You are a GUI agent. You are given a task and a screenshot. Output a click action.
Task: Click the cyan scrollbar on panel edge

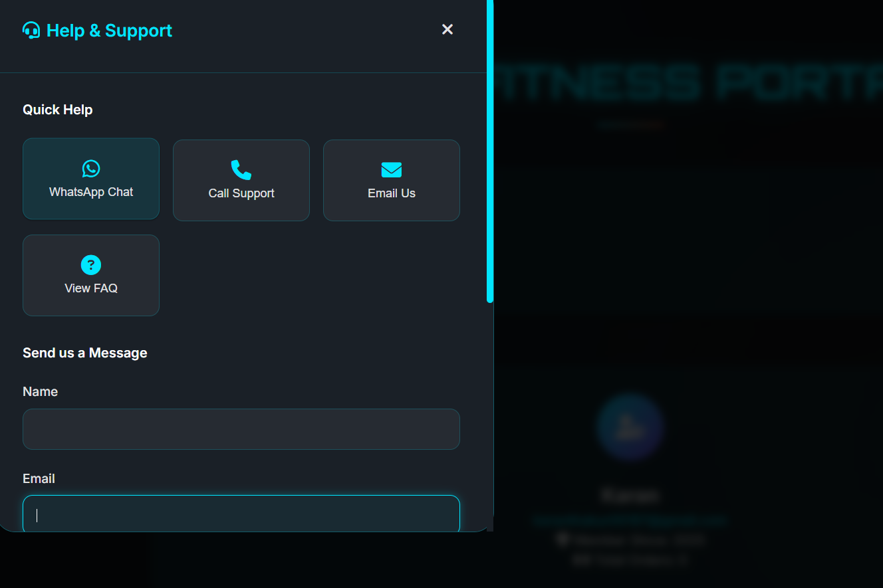pos(490,153)
